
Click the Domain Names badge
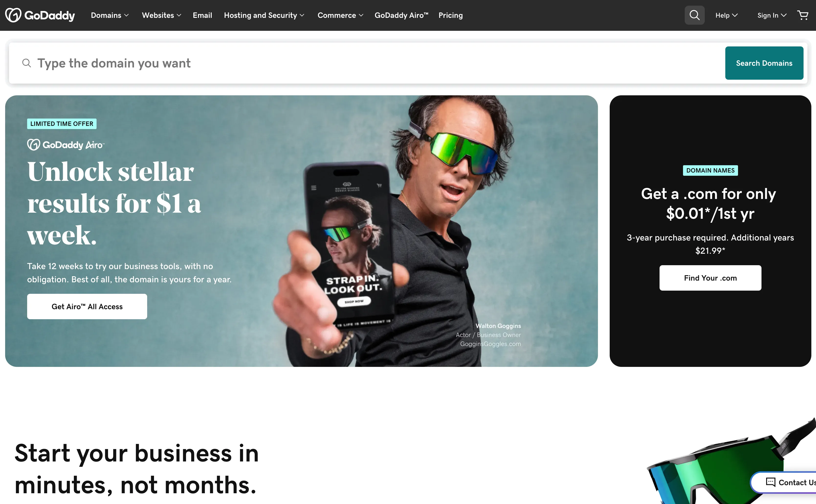point(710,170)
